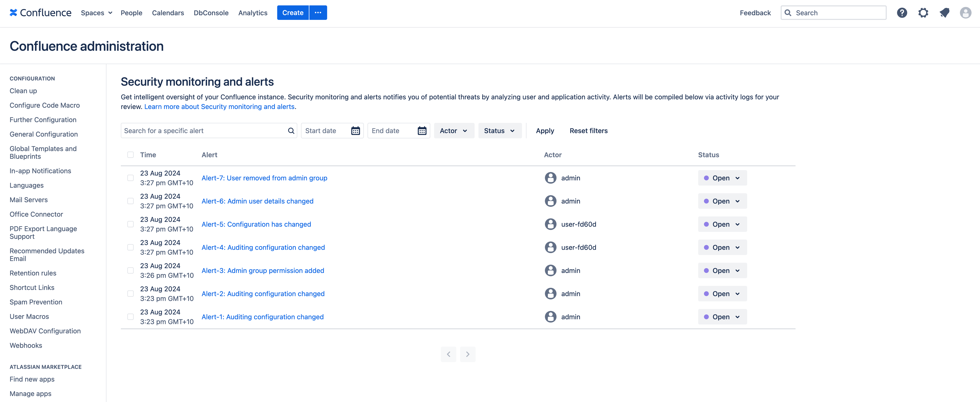Viewport: 980px width, 402px height.
Task: Check the Alert-7 row checkbox
Action: click(130, 178)
